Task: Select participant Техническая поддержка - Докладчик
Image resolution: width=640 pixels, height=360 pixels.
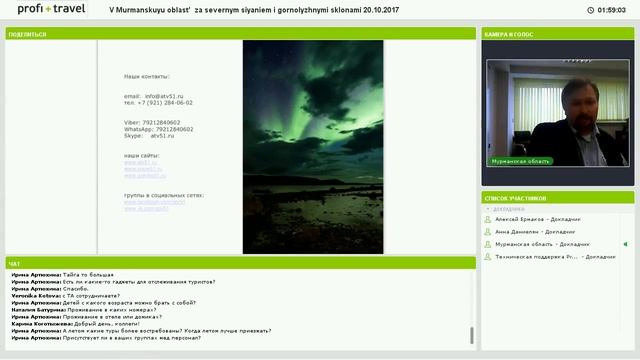Action: click(x=555, y=257)
